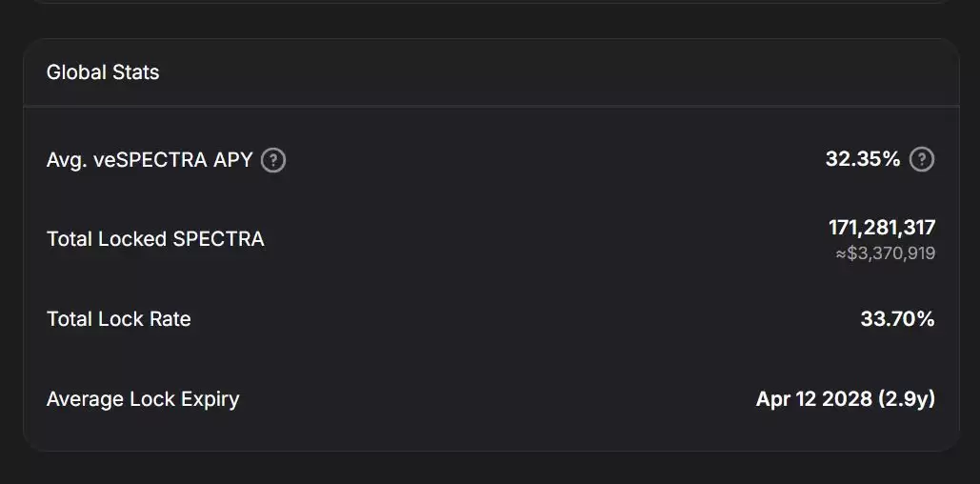Click the 32.35% APY value
980x484 pixels.
862,159
